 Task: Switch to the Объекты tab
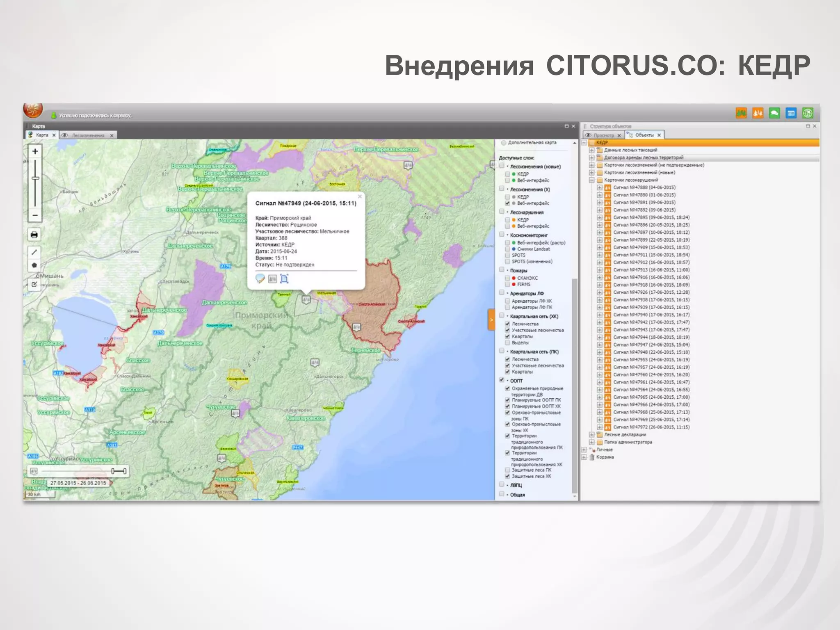(x=644, y=135)
